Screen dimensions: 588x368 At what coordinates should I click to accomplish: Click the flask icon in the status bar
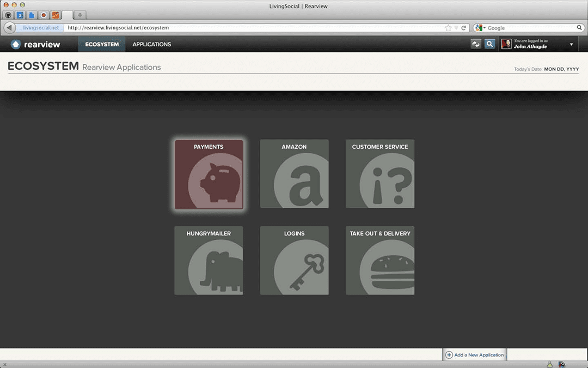pos(549,364)
